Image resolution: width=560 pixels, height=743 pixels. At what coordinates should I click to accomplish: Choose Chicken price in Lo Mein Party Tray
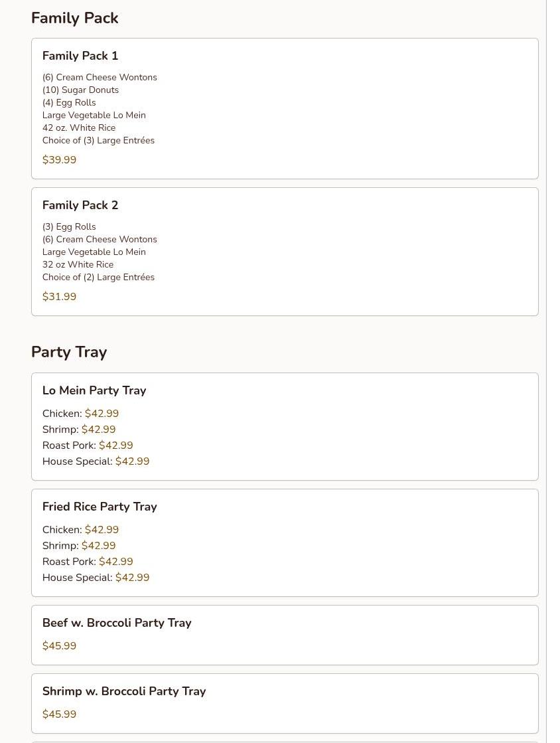pyautogui.click(x=102, y=414)
